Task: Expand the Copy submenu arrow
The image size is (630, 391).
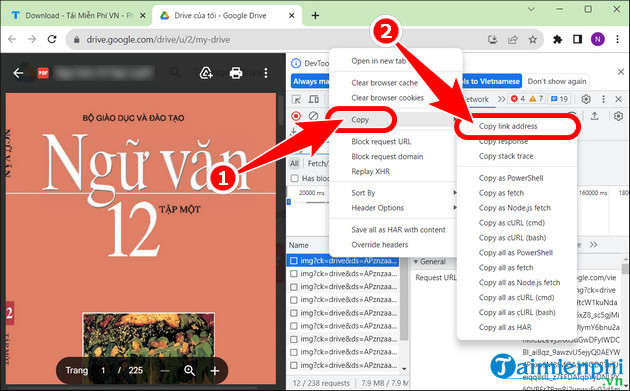Action: tap(455, 120)
